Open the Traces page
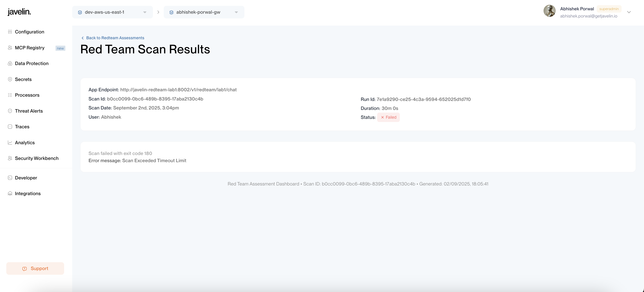 (x=22, y=126)
